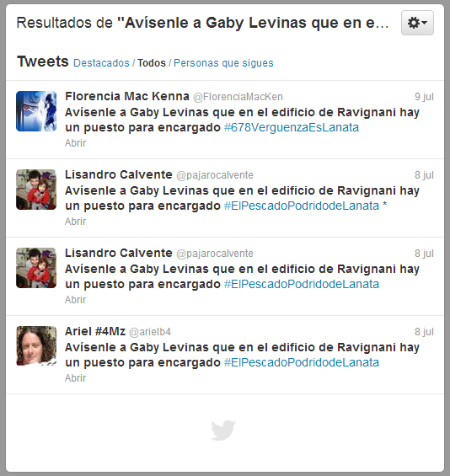The image size is (450, 476).
Task: Open hashtag in Ariel #4Mz's tweet
Action: tap(302, 362)
